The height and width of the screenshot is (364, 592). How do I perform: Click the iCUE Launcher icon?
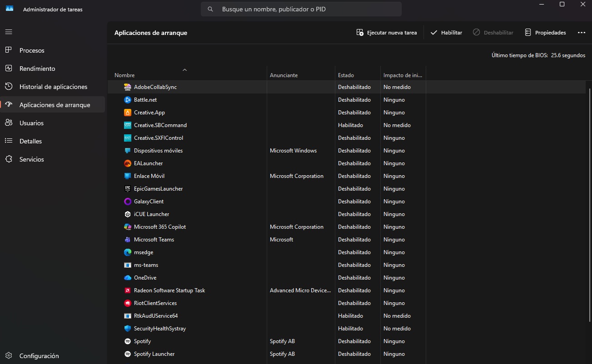pyautogui.click(x=127, y=214)
